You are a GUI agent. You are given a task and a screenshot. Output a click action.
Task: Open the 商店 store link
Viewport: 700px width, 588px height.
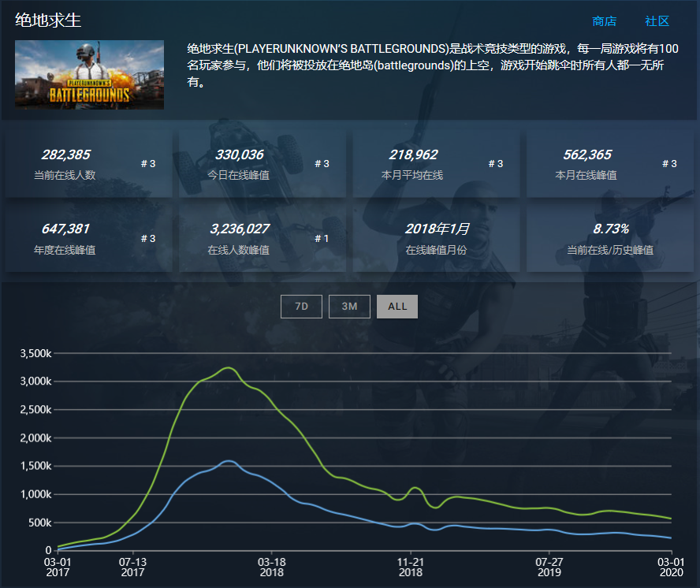click(604, 21)
